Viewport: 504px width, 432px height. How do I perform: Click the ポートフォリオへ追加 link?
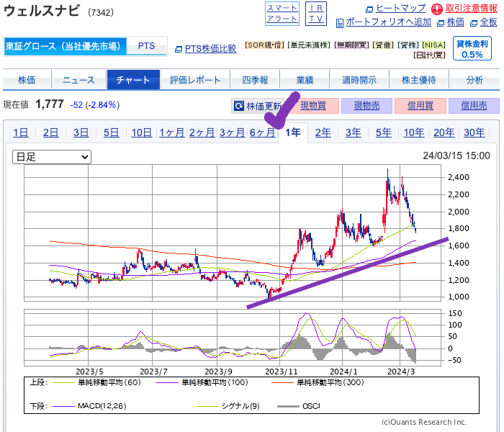click(388, 22)
